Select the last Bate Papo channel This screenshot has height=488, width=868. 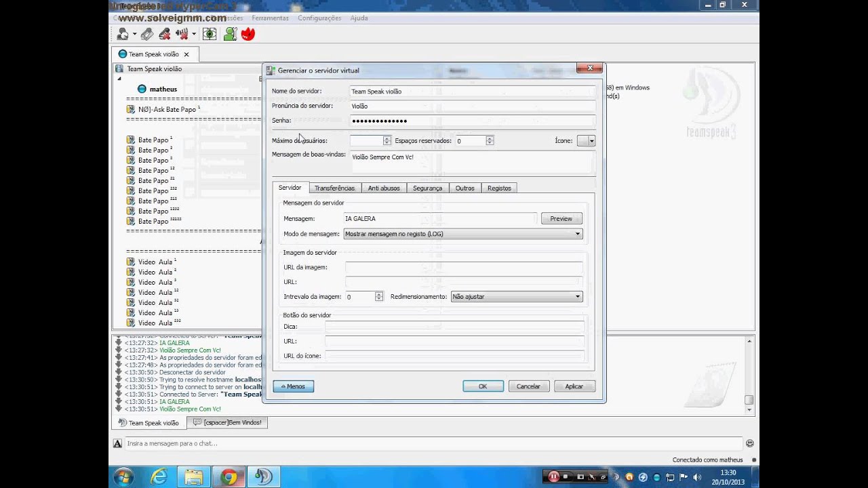(155, 221)
